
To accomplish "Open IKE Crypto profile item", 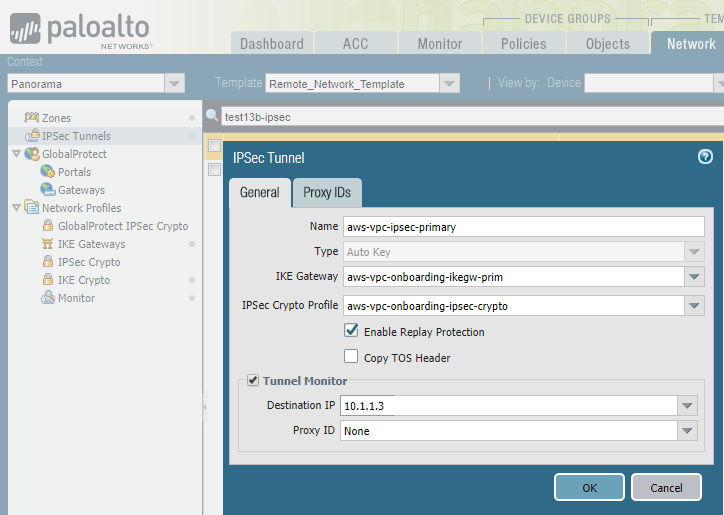I will [x=84, y=280].
